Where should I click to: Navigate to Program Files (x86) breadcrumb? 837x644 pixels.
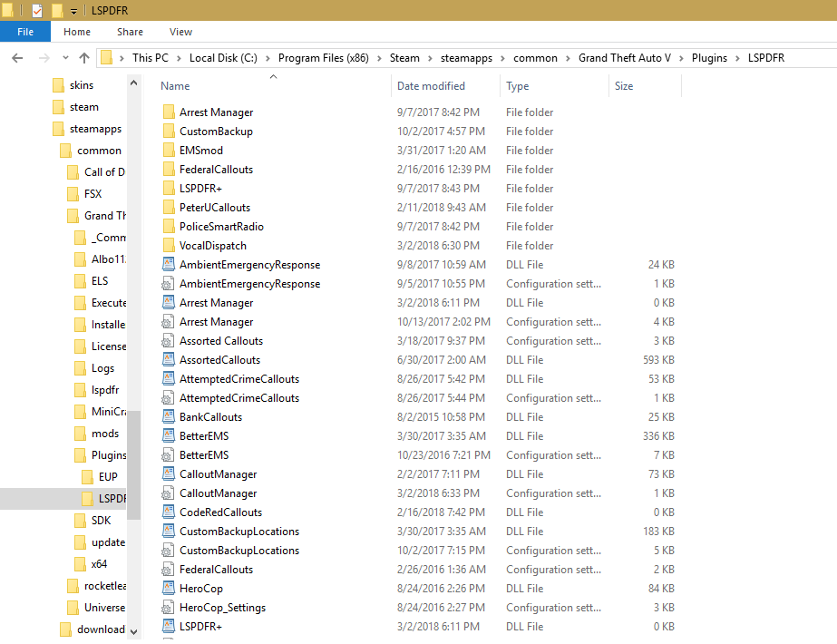[323, 58]
